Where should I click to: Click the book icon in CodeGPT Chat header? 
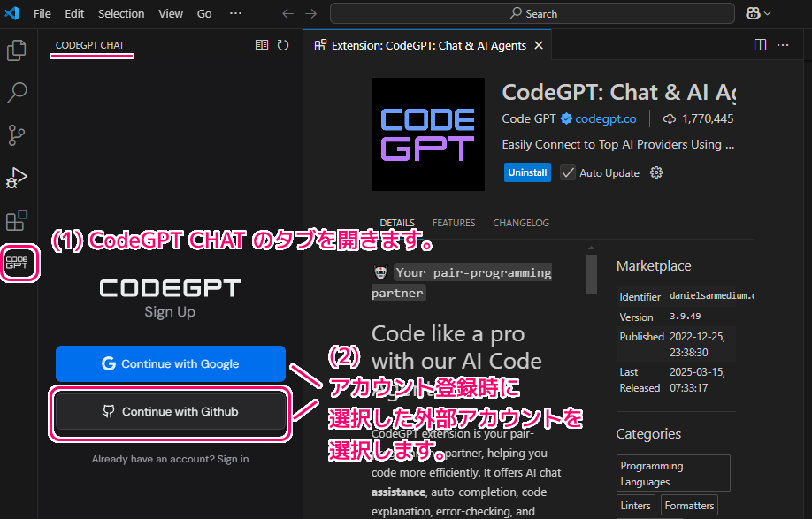pyautogui.click(x=261, y=44)
